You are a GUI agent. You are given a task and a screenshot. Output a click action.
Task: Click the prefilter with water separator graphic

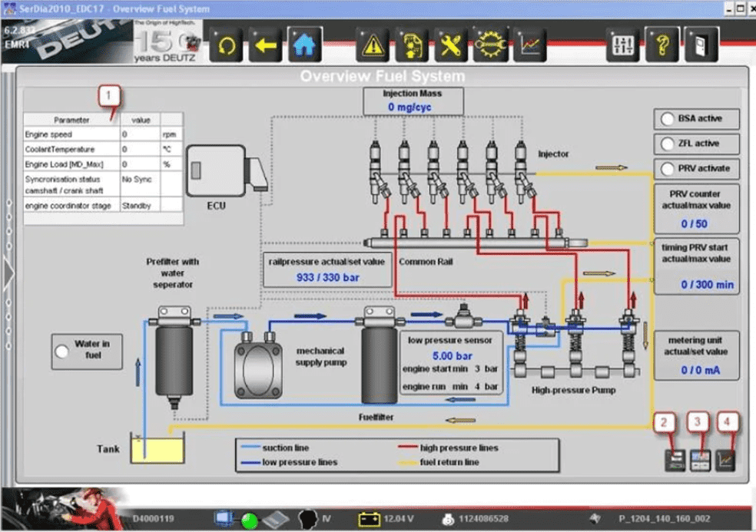click(174, 357)
